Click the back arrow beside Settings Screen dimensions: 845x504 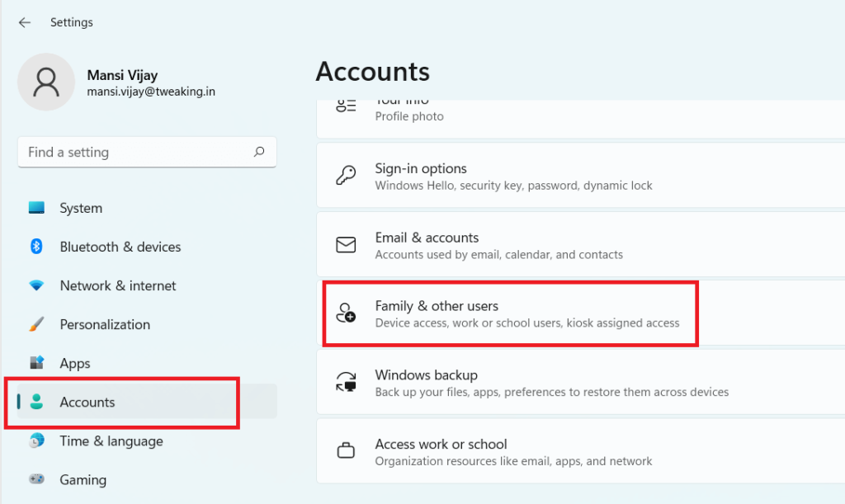pyautogui.click(x=24, y=22)
